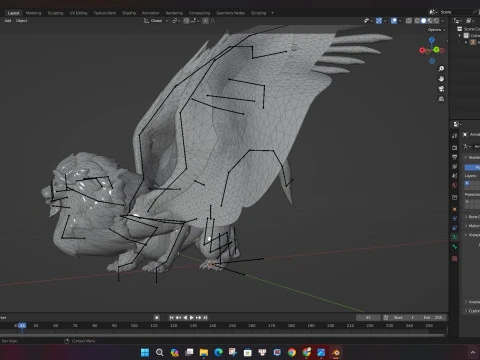
Task: Open proportional editing falloff menu
Action: pos(212,21)
